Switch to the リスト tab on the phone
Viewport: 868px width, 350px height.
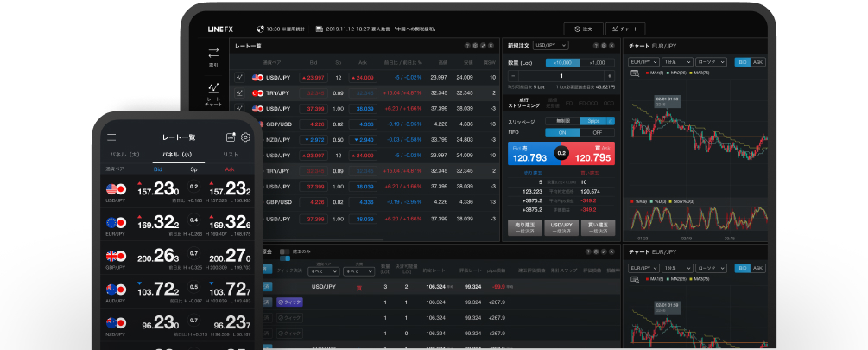(231, 154)
